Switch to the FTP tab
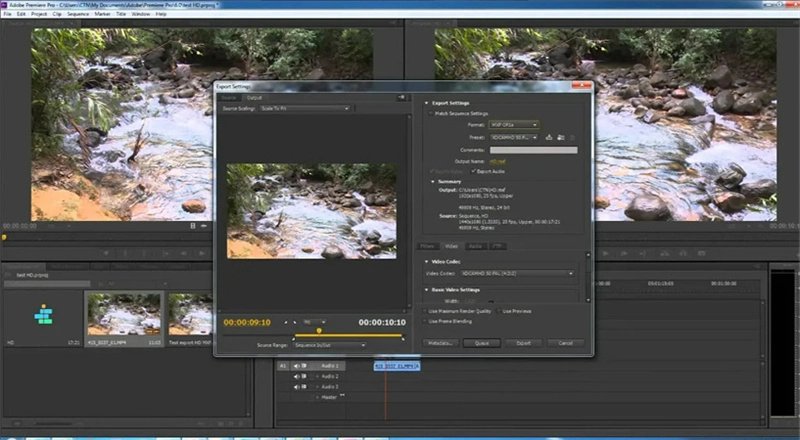Viewport: 800px width, 440px height. pyautogui.click(x=496, y=246)
